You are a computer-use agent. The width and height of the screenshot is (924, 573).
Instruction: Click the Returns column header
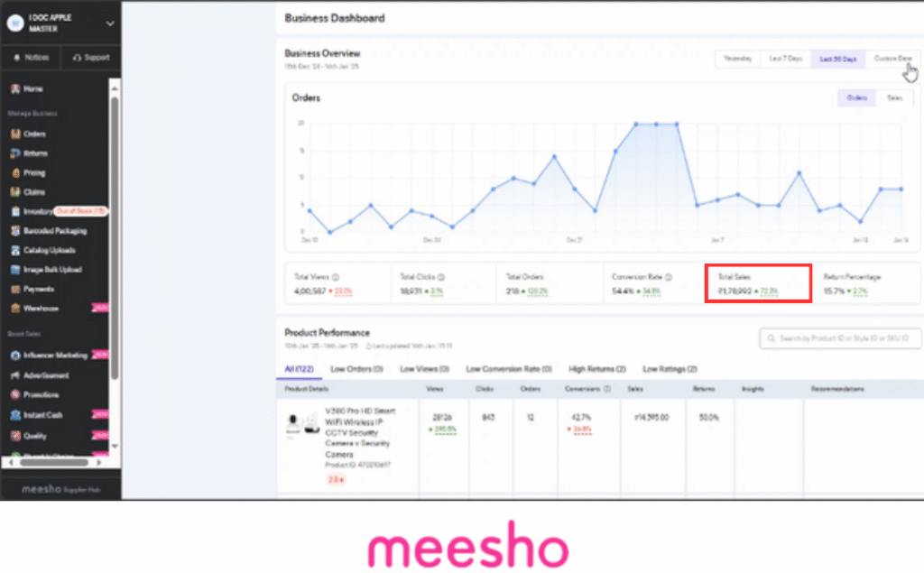point(704,389)
